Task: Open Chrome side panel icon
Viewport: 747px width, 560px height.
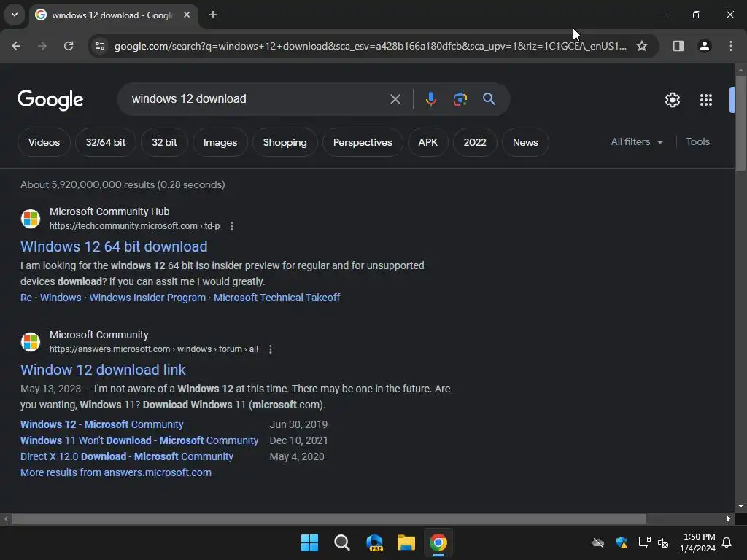Action: 678,46
